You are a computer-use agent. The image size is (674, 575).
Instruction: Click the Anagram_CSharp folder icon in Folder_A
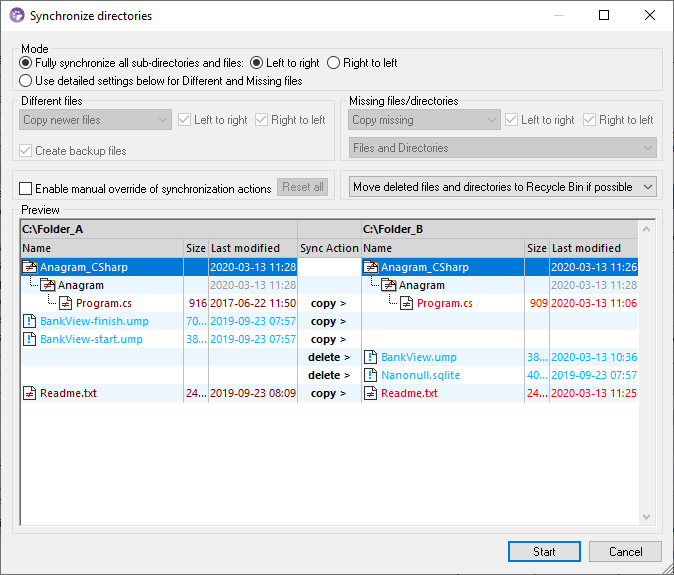point(30,267)
